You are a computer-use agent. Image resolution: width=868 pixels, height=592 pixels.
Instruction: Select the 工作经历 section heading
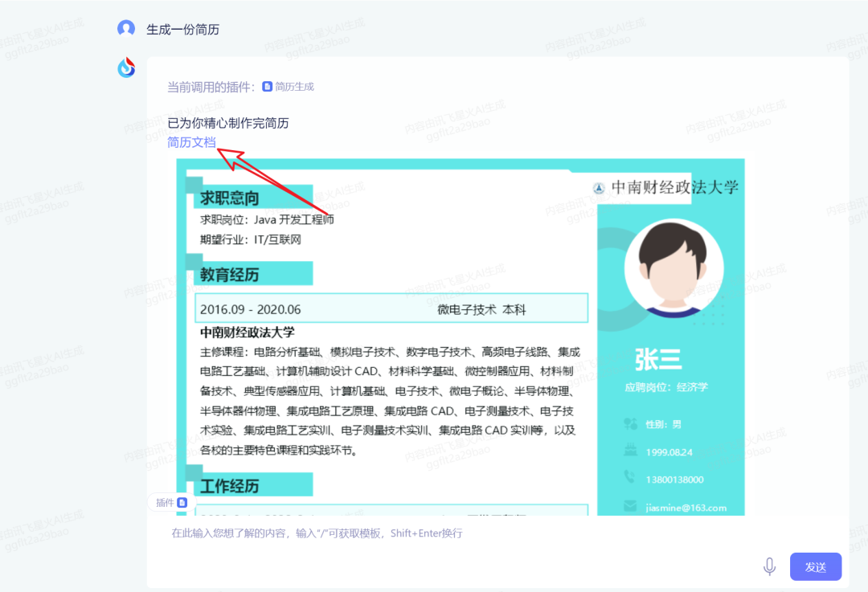pos(230,486)
